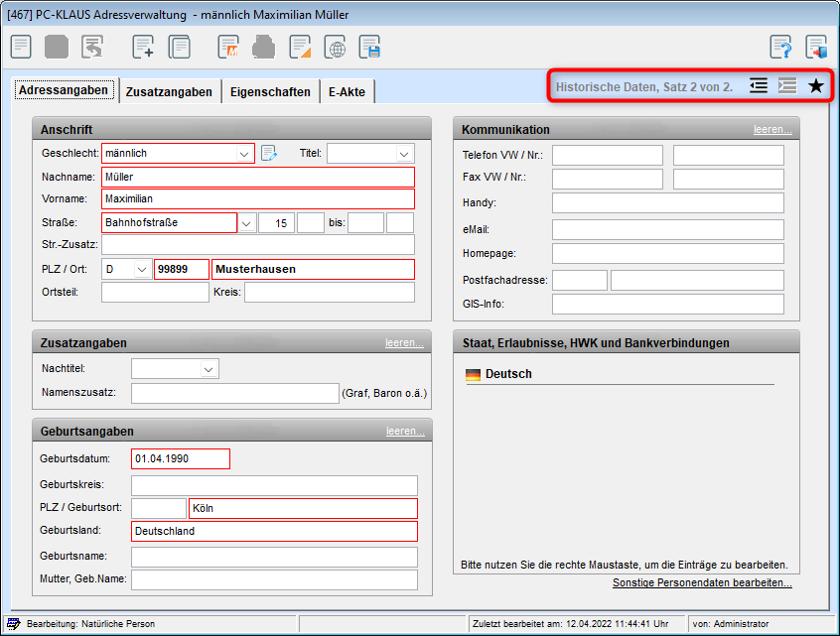Click the document icon with orange M
840x636 pixels.
(229, 47)
